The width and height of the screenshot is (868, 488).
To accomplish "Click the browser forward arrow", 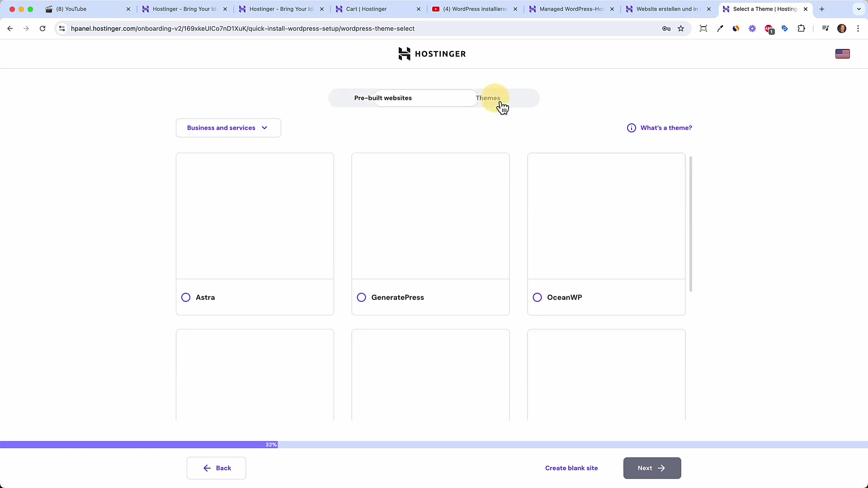I will point(26,28).
